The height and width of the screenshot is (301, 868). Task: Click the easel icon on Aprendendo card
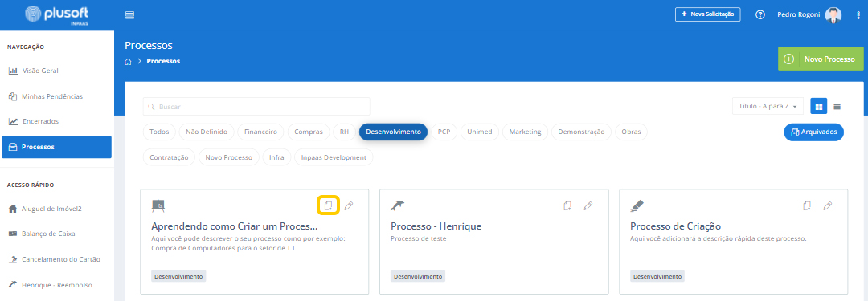(158, 205)
